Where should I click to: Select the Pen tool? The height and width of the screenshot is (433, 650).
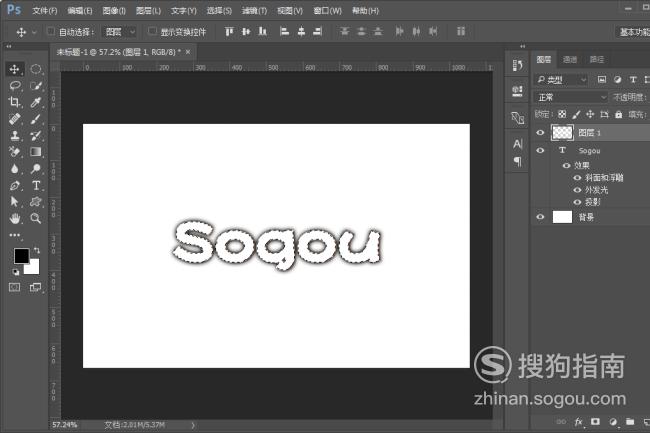pos(15,185)
